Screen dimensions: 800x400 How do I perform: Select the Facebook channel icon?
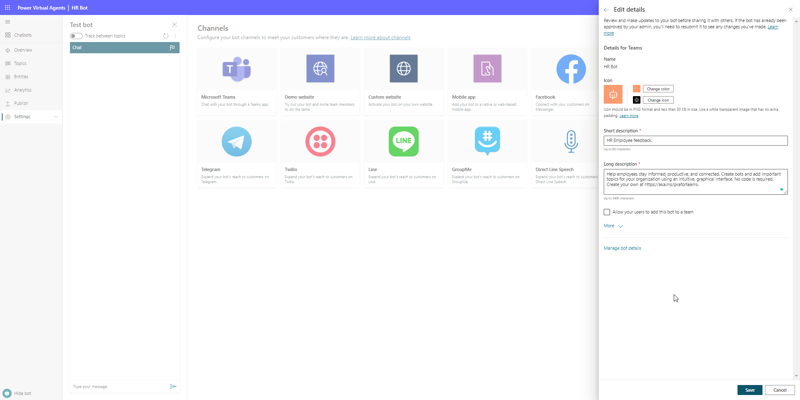click(571, 69)
